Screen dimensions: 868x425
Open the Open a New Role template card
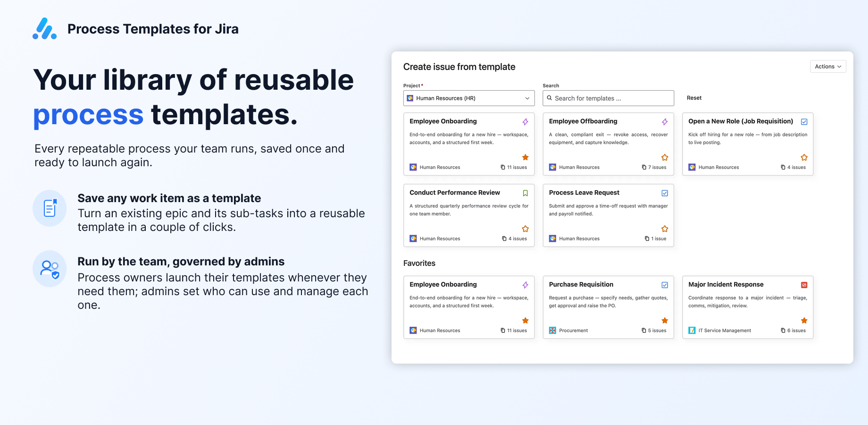(x=748, y=144)
